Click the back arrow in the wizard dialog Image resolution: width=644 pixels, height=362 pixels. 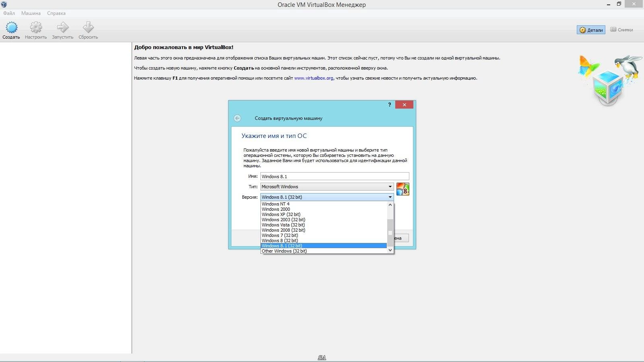click(x=237, y=118)
